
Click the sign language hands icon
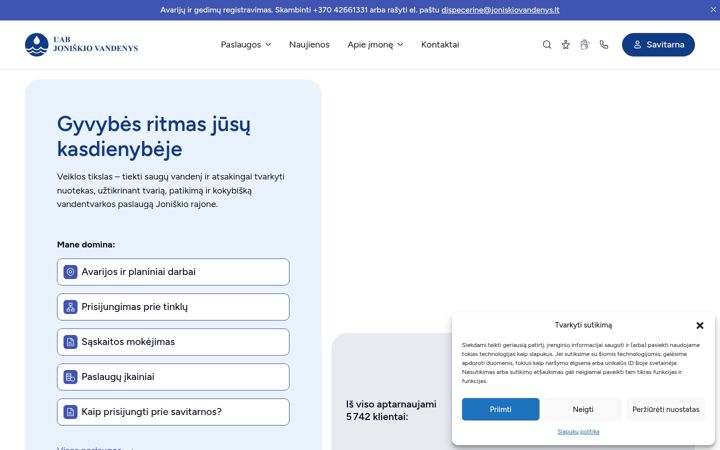coord(585,45)
